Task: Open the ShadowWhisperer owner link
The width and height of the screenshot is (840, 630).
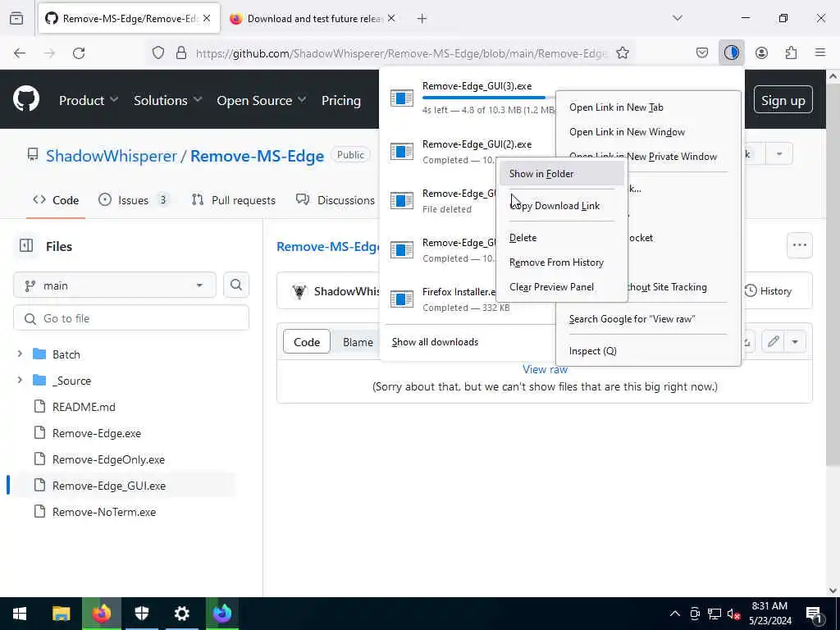Action: click(111, 156)
